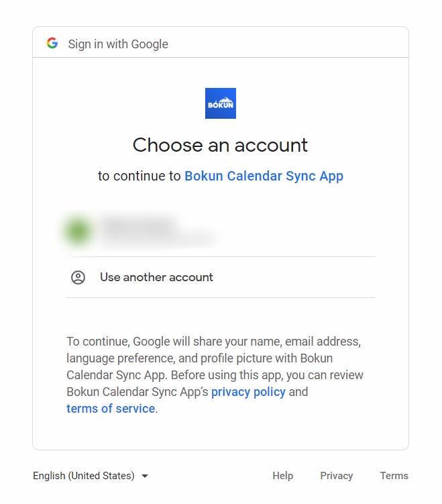442x504 pixels.
Task: Click the Bokun app logo
Action: pyautogui.click(x=221, y=103)
